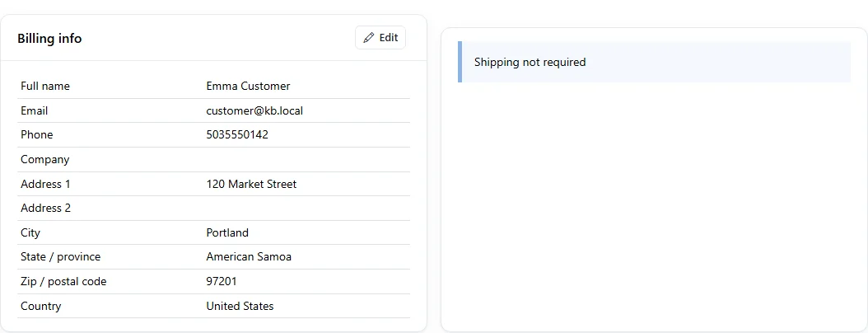Click the zip code 97201
Viewport: 868px width, 333px height.
tap(222, 281)
